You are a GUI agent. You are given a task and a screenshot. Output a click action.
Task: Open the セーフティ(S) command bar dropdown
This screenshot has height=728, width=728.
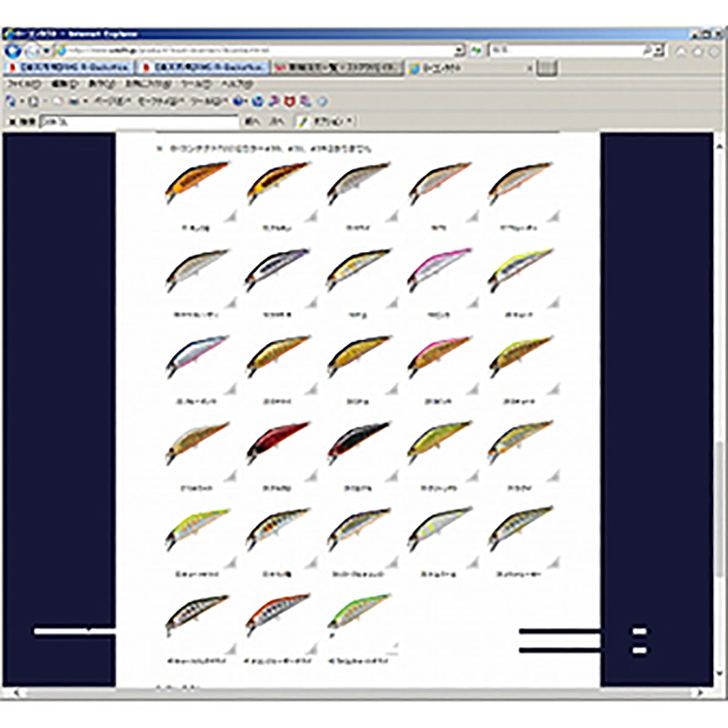[161, 102]
